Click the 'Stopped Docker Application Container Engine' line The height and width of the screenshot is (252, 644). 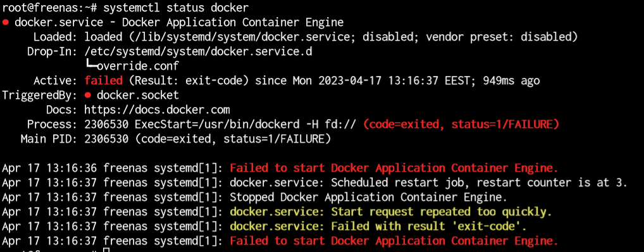pos(368,198)
